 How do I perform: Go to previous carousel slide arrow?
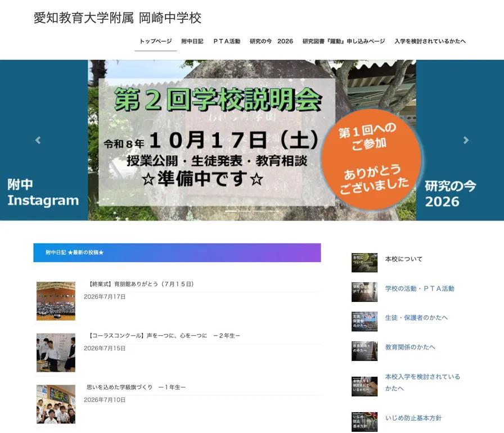[38, 140]
